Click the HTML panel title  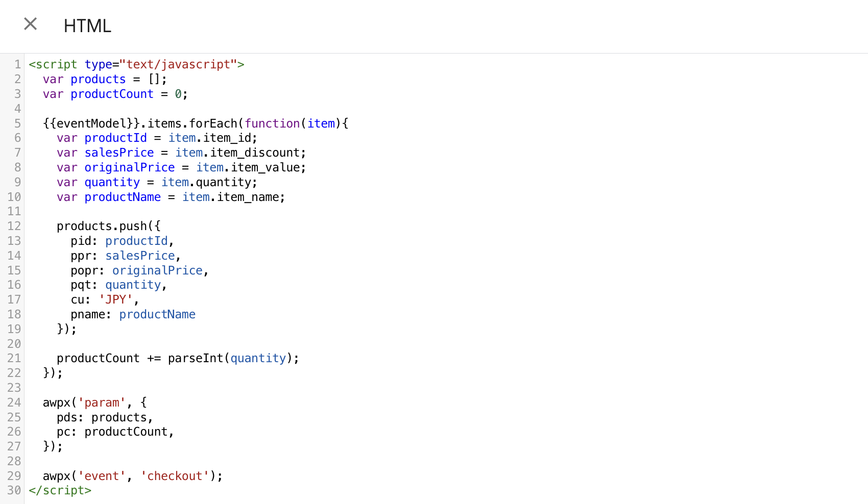pos(87,26)
